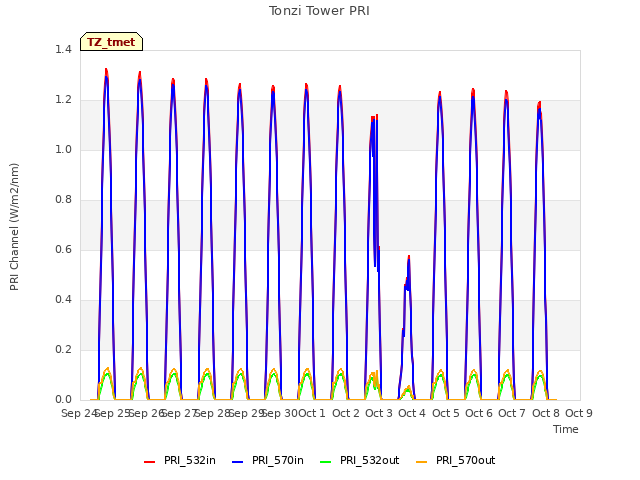
Task: Click the 0.0 y-axis tick label
Action: click(x=63, y=400)
